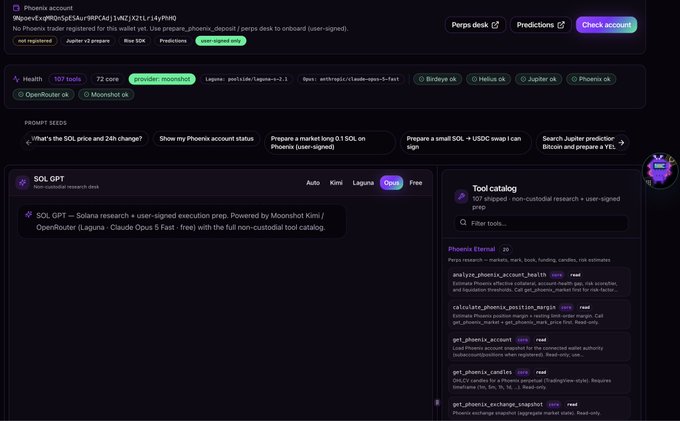Switch model to Free
680x421 pixels.
tap(415, 183)
